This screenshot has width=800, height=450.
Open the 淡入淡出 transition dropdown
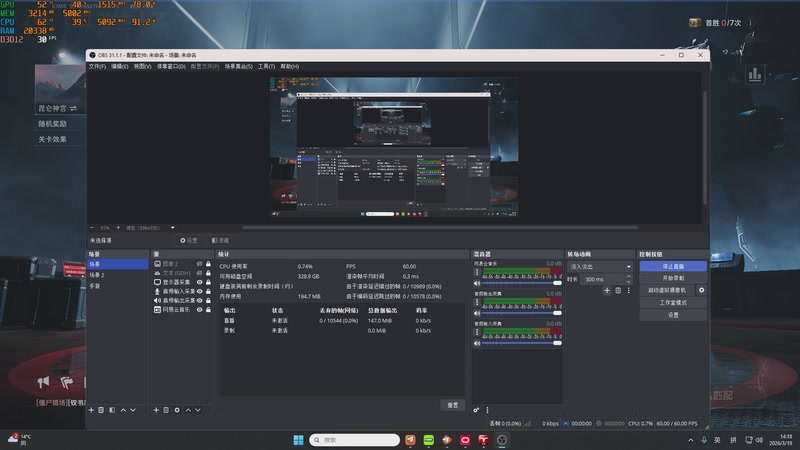click(x=600, y=266)
